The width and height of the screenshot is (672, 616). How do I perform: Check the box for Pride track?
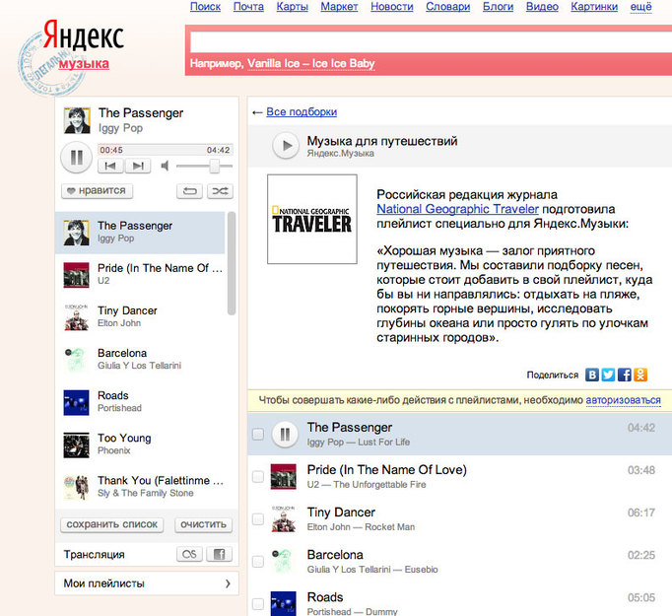click(x=258, y=476)
